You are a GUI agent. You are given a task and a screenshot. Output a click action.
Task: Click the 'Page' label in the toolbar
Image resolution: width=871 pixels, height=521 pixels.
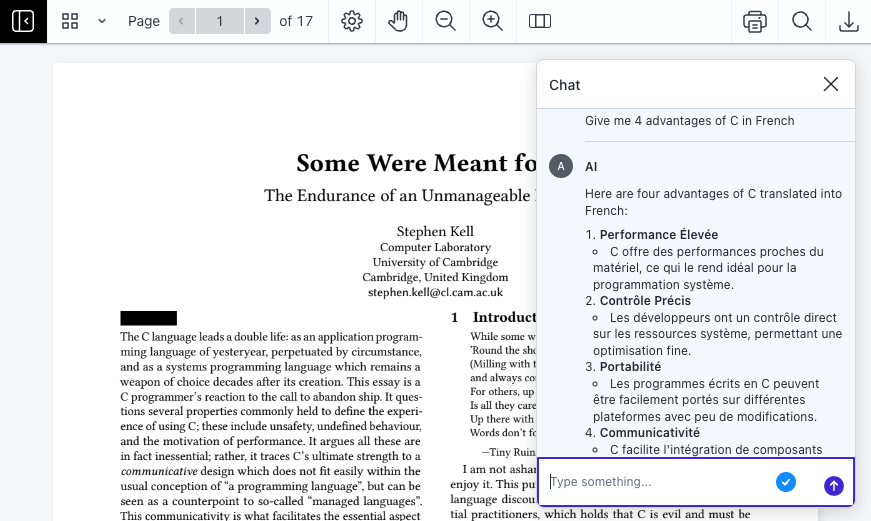click(x=143, y=21)
